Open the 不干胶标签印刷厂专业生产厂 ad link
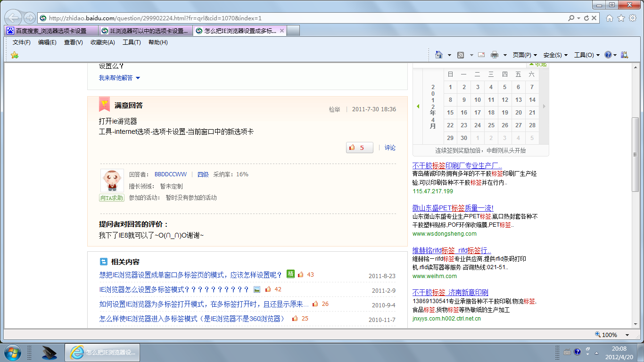This screenshot has width=644, height=362. pyautogui.click(x=457, y=165)
